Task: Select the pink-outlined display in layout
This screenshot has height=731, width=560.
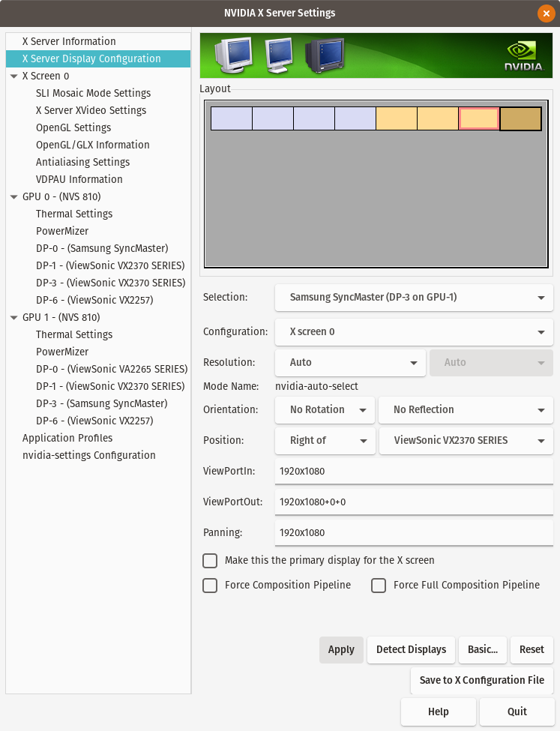Action: (x=479, y=118)
